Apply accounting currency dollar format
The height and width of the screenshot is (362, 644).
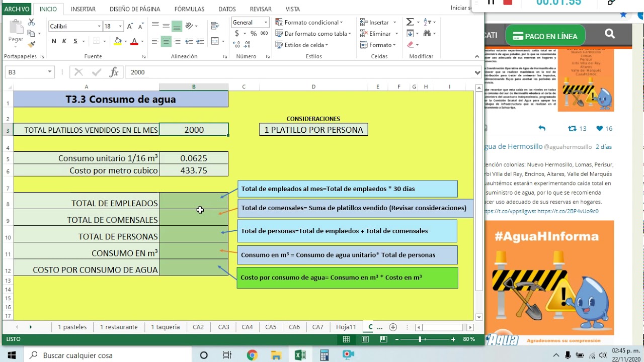pyautogui.click(x=237, y=34)
